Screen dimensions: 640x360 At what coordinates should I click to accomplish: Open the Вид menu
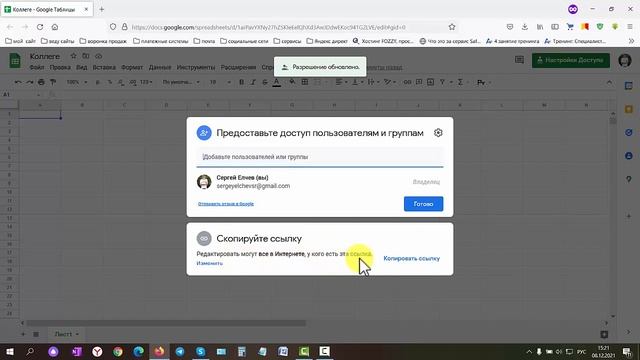[x=82, y=67]
